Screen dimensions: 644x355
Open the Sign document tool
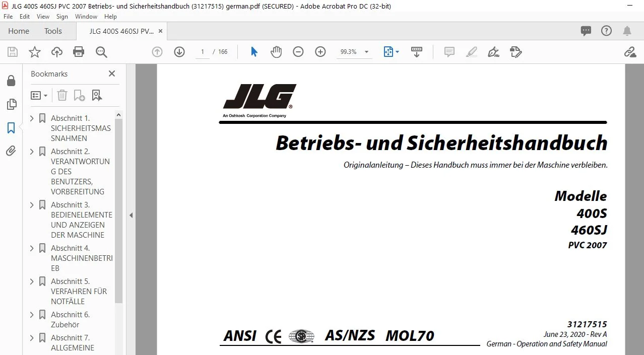pyautogui.click(x=494, y=52)
